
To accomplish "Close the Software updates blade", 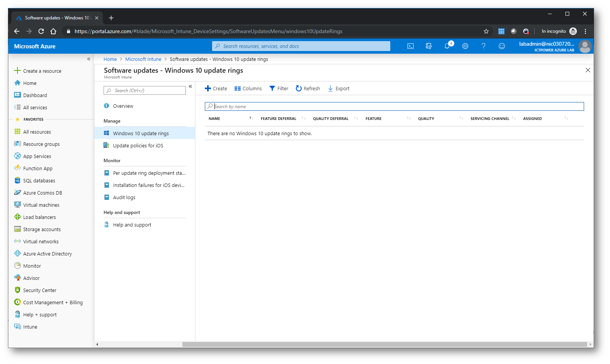I will coord(588,70).
